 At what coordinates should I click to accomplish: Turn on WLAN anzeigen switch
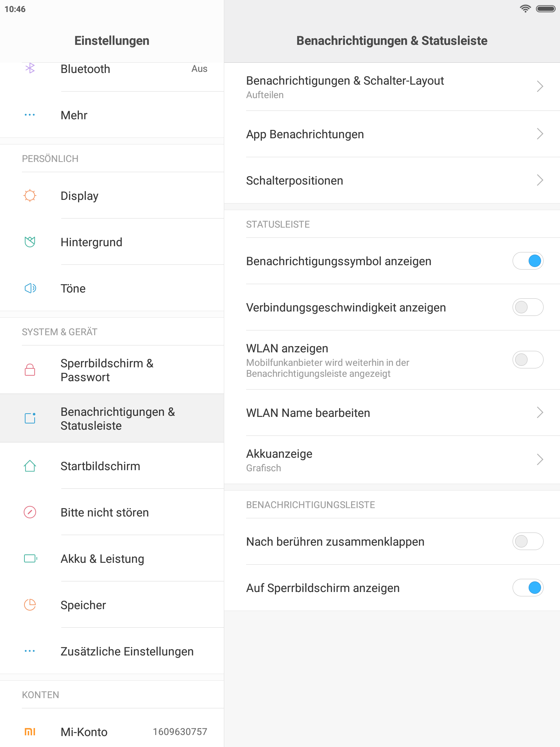[528, 360]
